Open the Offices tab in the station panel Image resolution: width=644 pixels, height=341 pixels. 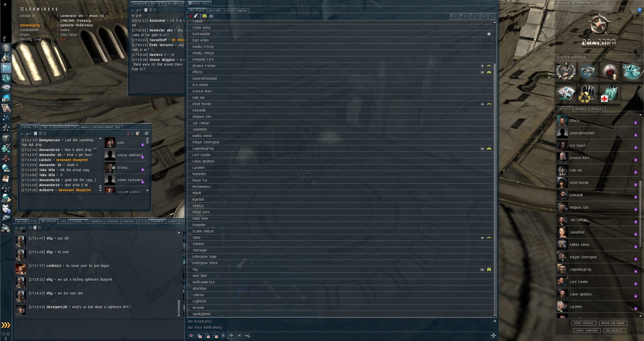tap(597, 109)
